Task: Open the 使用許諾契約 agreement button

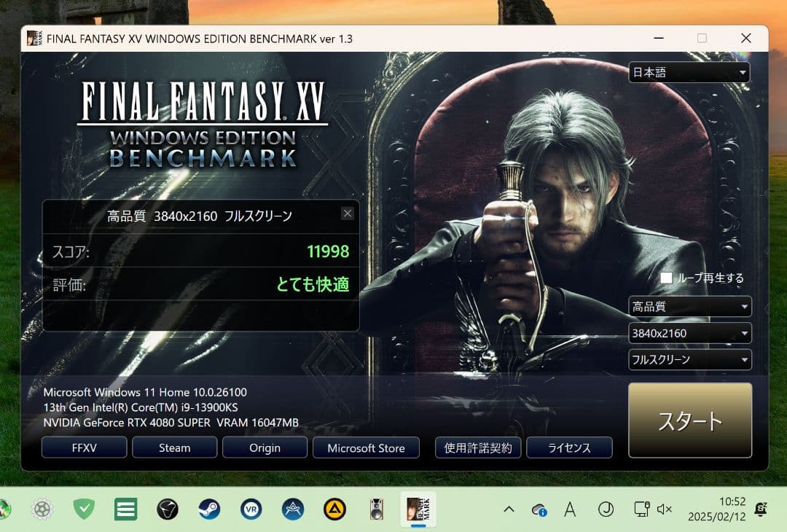Action: tap(478, 447)
